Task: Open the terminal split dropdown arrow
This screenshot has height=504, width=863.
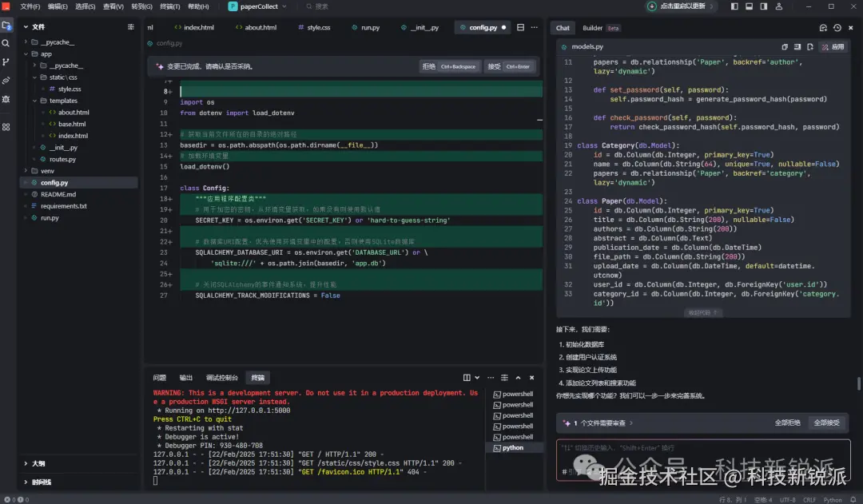Action: coord(477,378)
